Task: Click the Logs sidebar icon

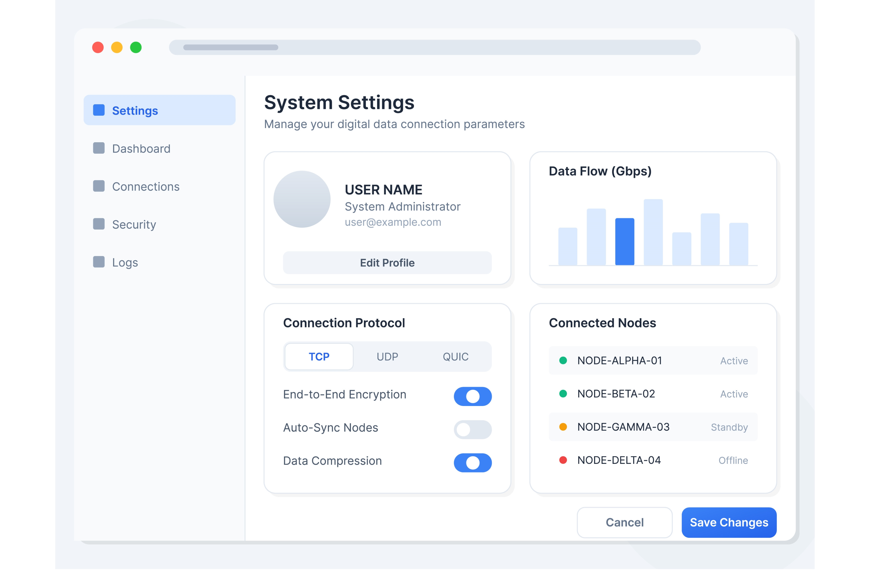Action: pyautogui.click(x=99, y=262)
